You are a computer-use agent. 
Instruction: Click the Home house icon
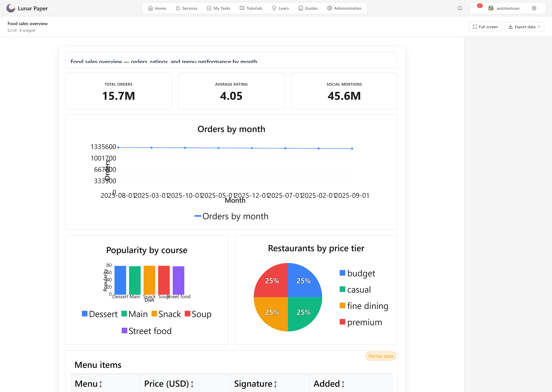click(150, 8)
